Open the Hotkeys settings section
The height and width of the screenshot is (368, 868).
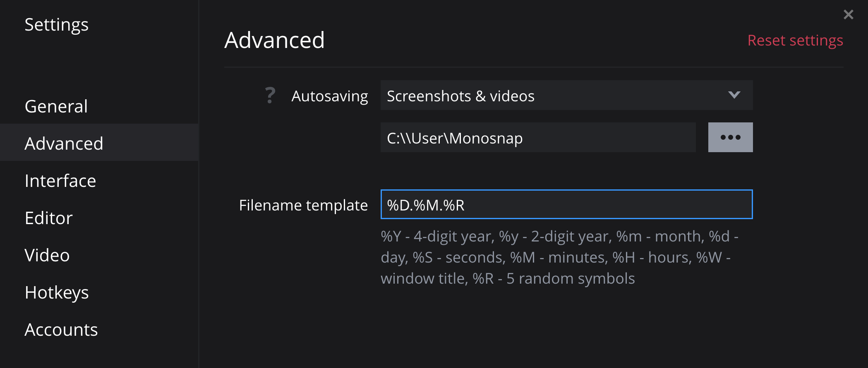pyautogui.click(x=57, y=292)
